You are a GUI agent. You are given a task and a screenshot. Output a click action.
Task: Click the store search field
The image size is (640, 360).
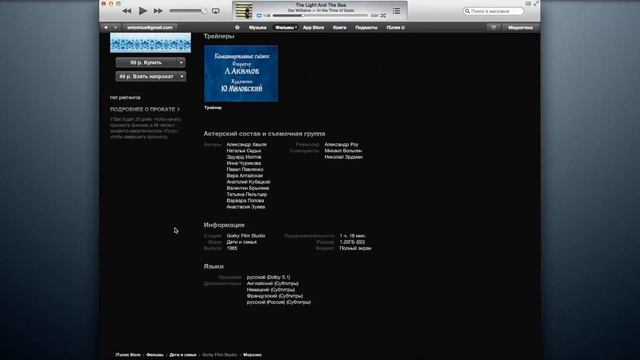(493, 11)
